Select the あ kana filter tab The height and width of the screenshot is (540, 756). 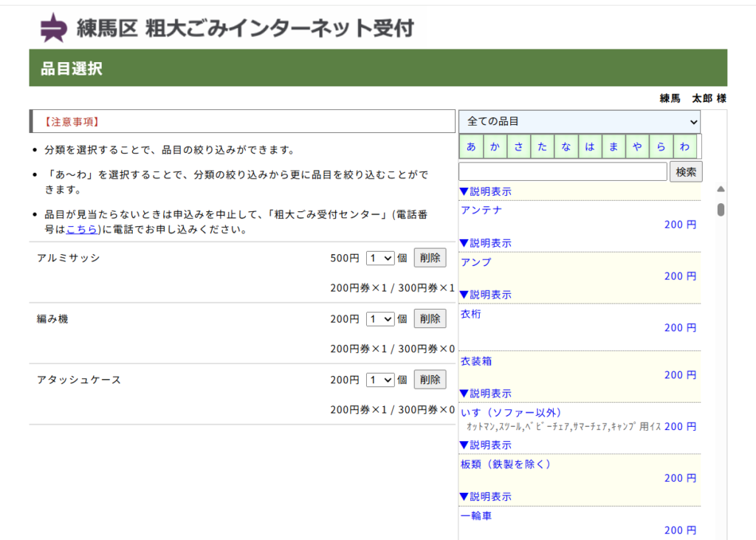(x=471, y=146)
